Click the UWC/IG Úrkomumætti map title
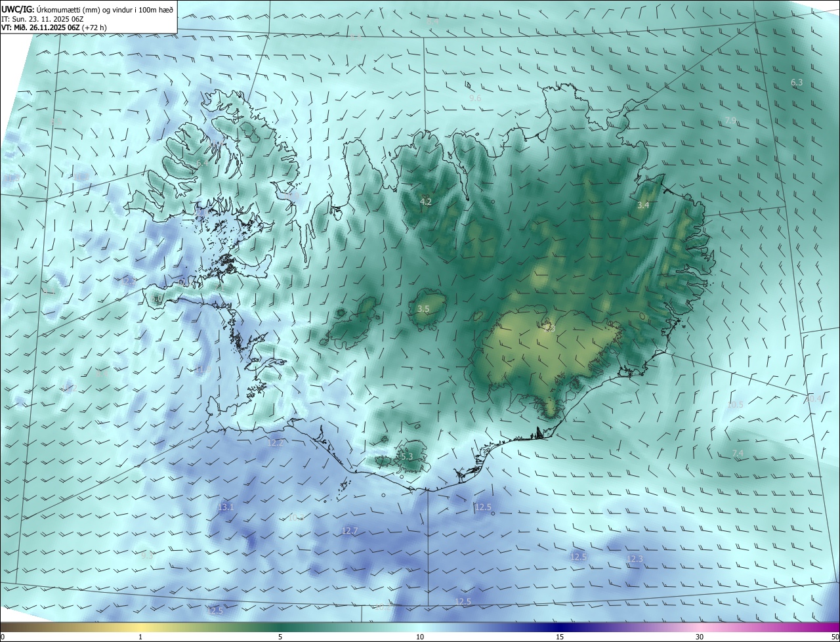The width and height of the screenshot is (840, 642). click(87, 9)
